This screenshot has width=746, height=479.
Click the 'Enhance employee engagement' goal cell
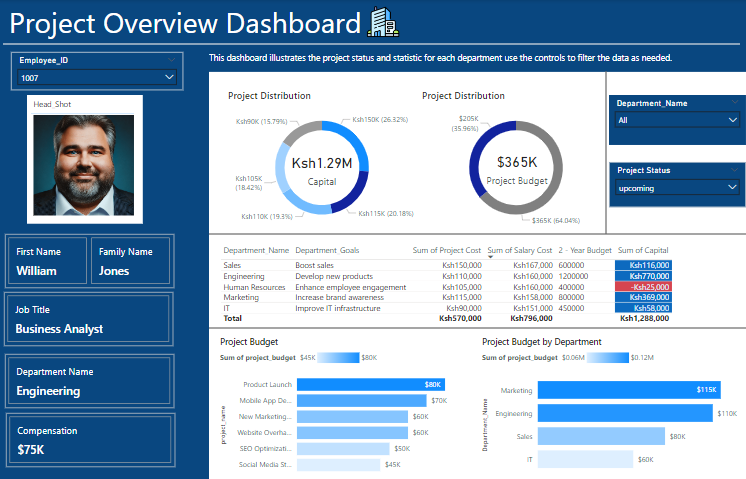351,287
